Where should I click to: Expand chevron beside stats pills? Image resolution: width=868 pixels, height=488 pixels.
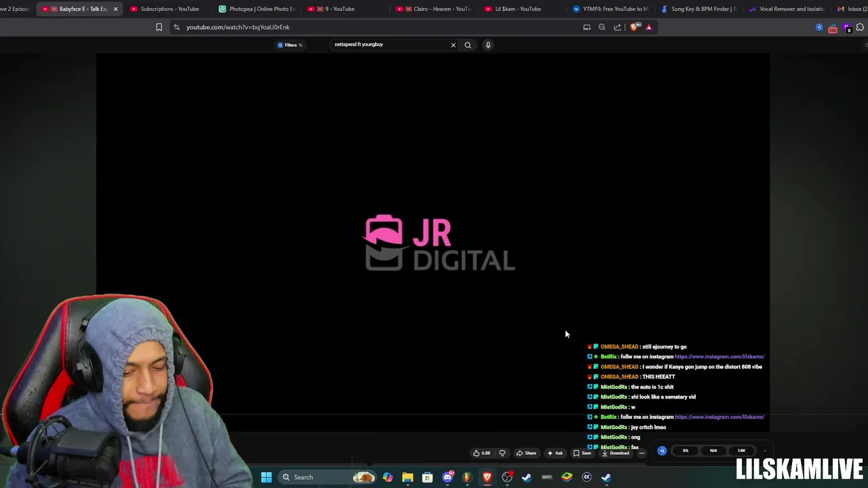(764, 451)
